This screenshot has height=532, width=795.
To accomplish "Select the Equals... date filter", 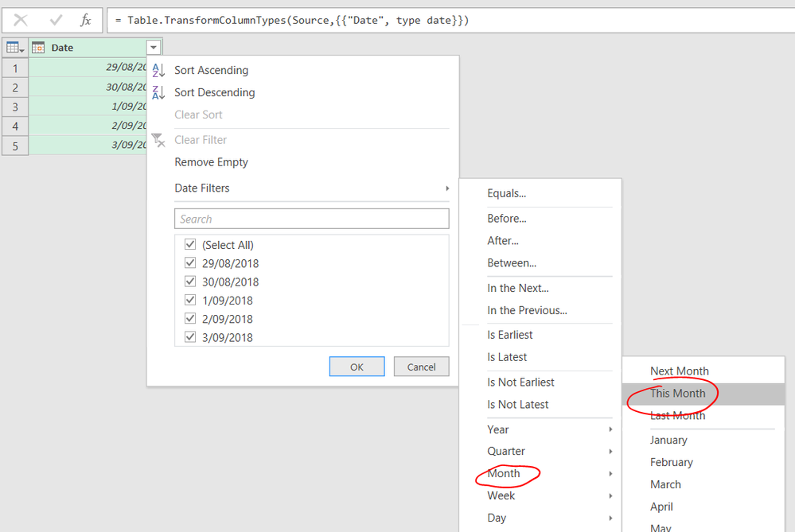I will pos(506,193).
